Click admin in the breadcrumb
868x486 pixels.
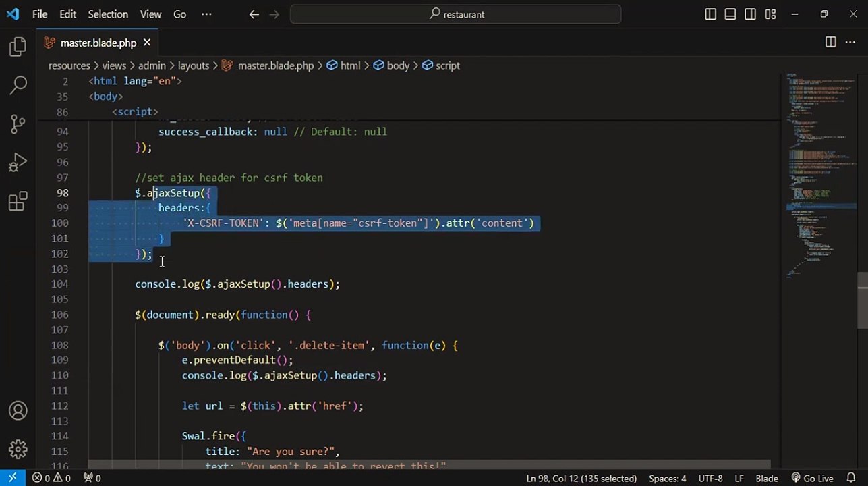pyautogui.click(x=152, y=65)
